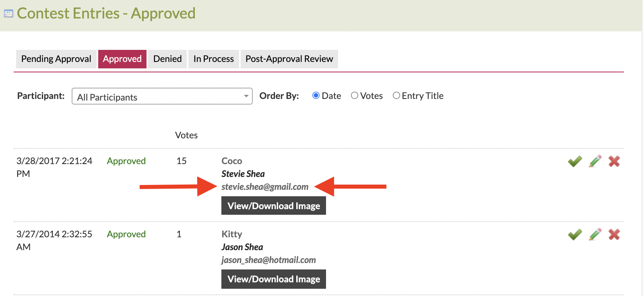644x296 pixels.
Task: Click jason_shea@hotmail.com email address
Action: [268, 260]
